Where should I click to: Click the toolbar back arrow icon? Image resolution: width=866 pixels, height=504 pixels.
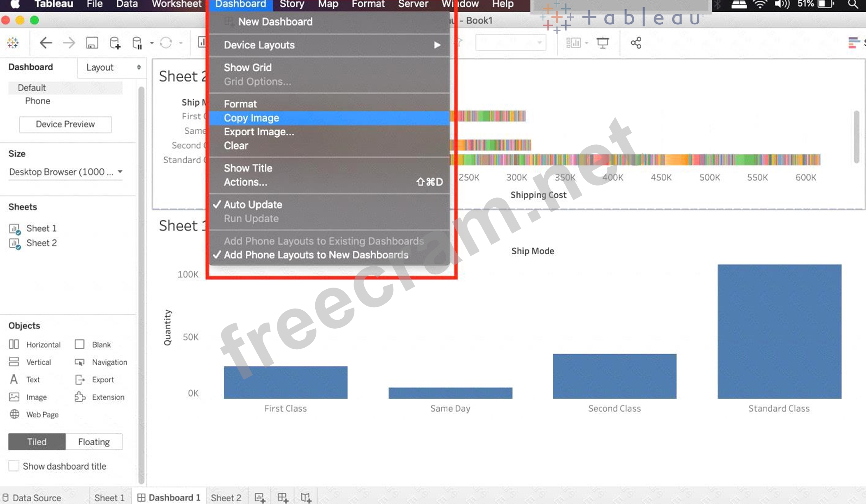point(45,43)
